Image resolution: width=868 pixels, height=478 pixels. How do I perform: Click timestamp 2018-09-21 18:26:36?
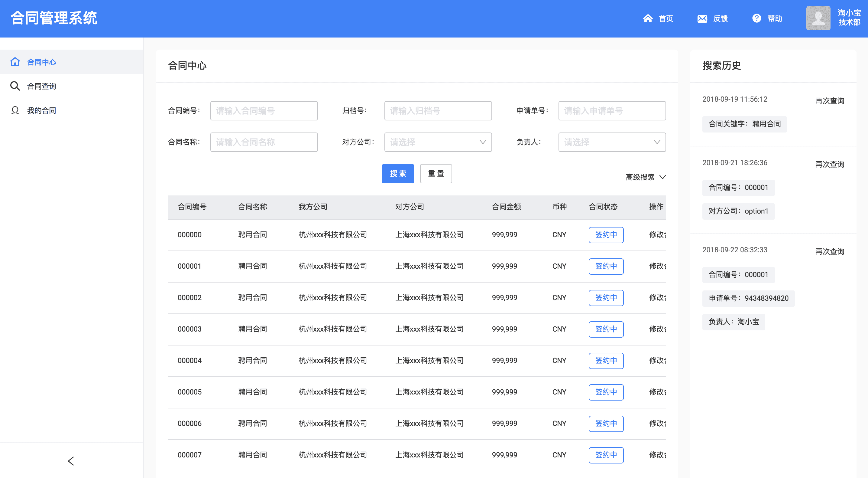[x=734, y=163]
